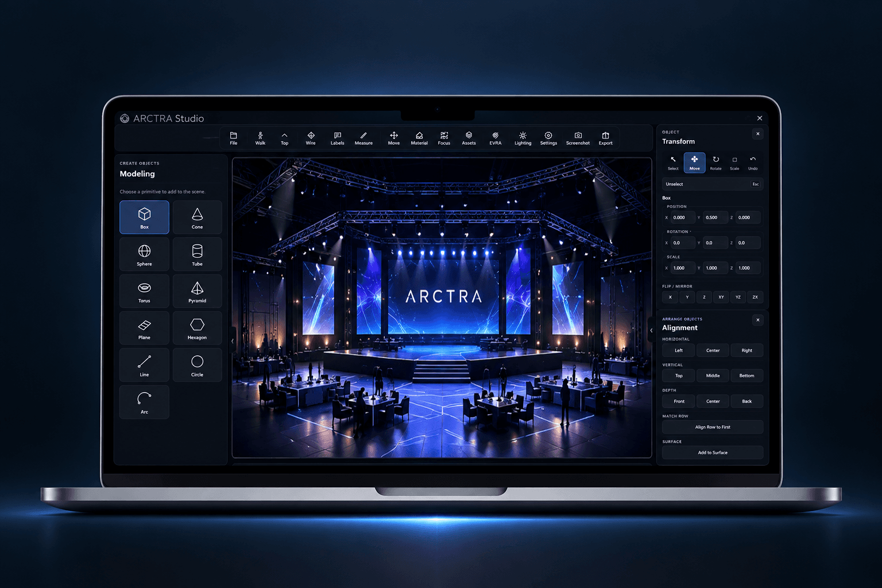
Task: Click the Export toolbar icon
Action: click(x=605, y=138)
